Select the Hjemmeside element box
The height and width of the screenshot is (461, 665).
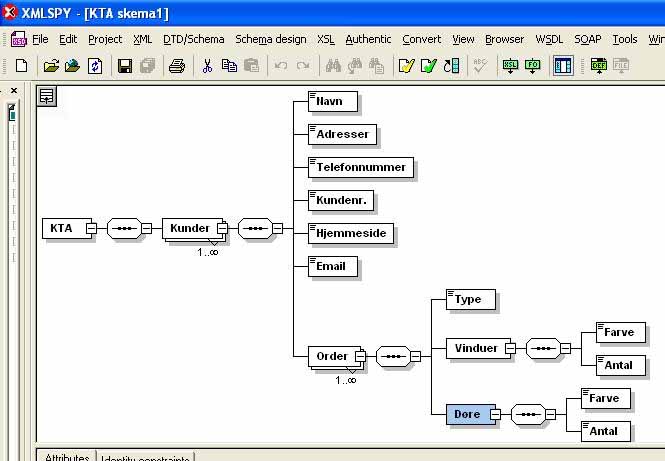tap(351, 233)
